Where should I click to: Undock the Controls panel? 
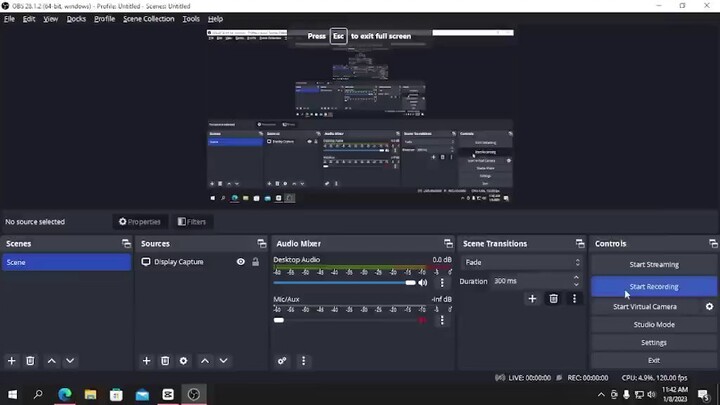[713, 243]
